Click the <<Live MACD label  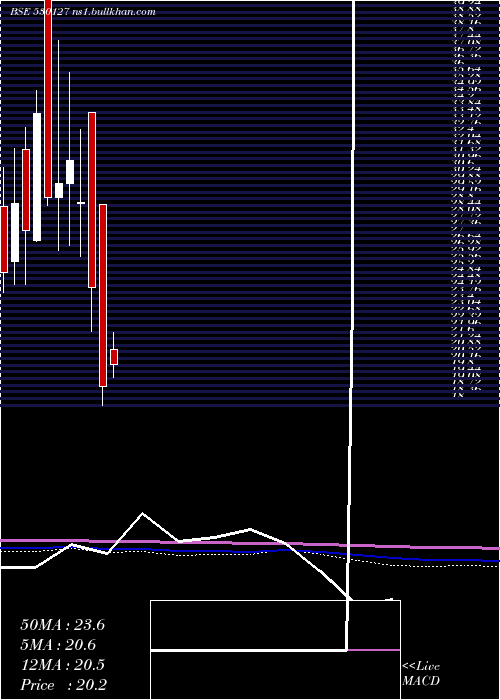[421, 674]
